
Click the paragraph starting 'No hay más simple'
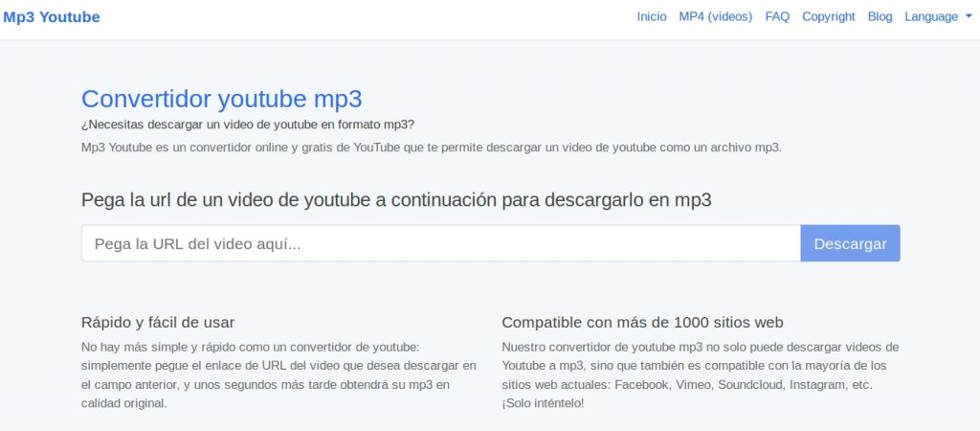coord(278,365)
